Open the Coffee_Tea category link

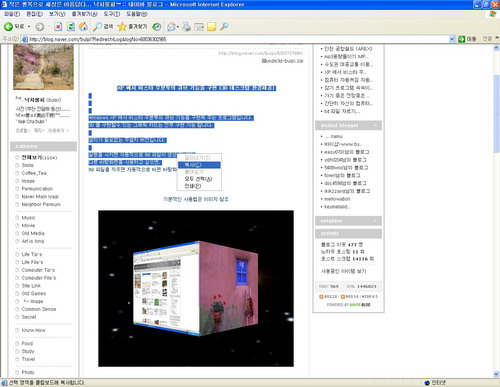pyautogui.click(x=34, y=173)
